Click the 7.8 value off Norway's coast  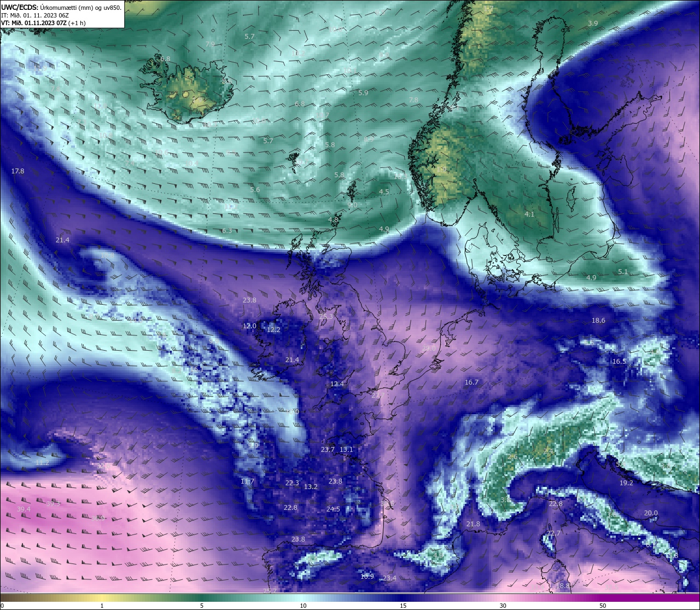pos(414,100)
